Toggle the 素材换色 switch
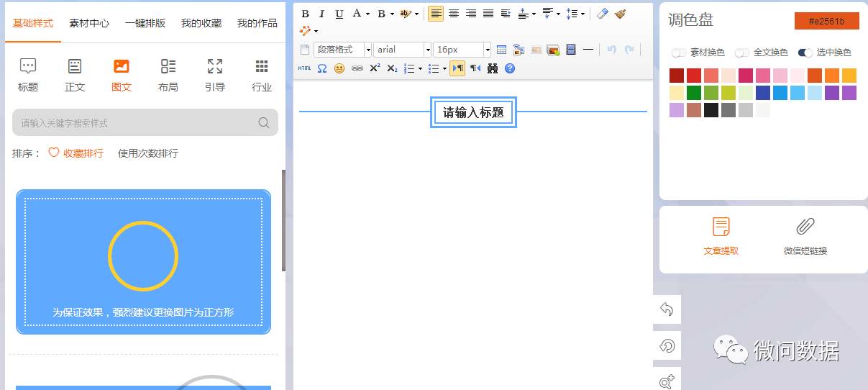This screenshot has height=390, width=868. point(678,53)
